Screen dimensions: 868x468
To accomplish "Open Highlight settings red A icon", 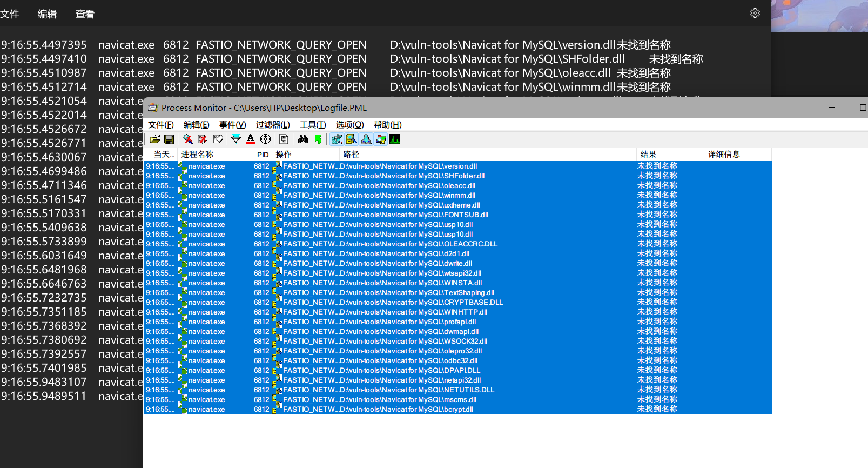I will pos(251,139).
